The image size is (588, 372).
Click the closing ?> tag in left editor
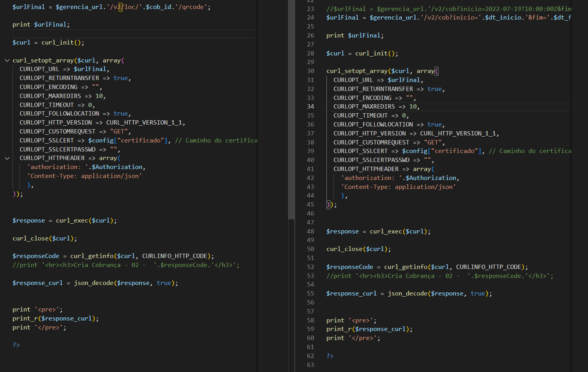[x=16, y=345]
